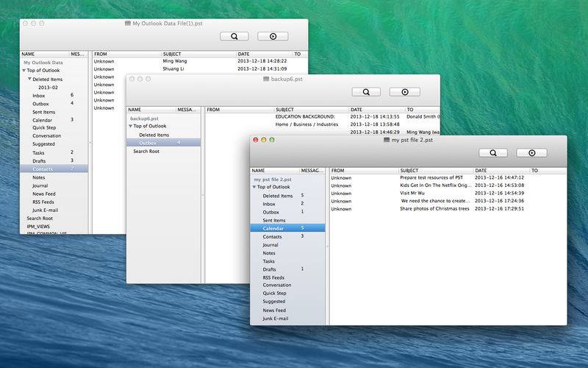
Task: Click file icon beside my pst file 2.pst title
Action: pyautogui.click(x=387, y=140)
